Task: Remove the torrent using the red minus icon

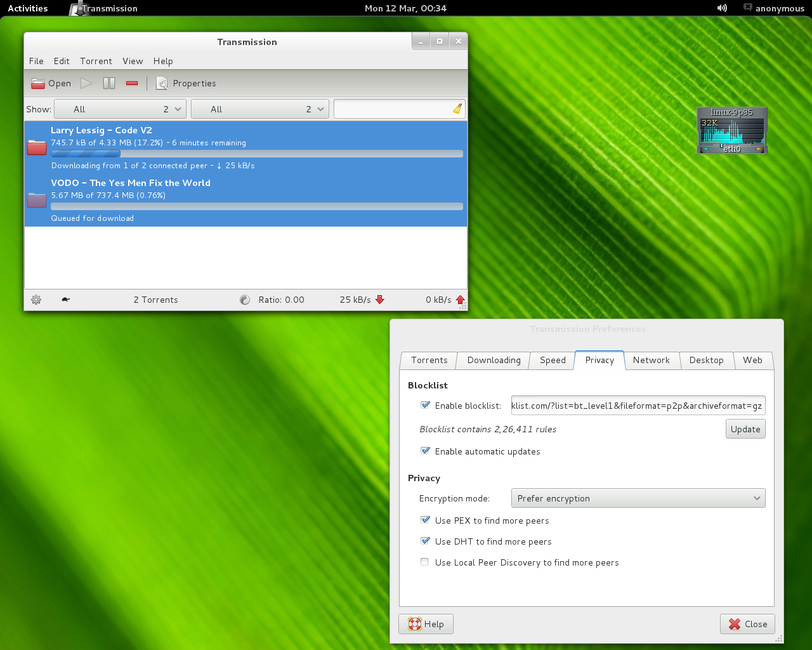Action: (x=131, y=83)
